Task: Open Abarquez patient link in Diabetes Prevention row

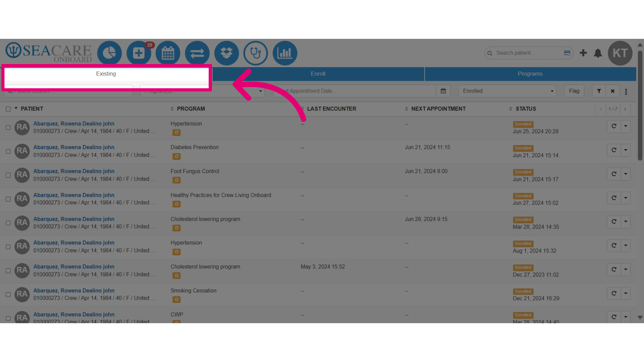Action: 74,147
